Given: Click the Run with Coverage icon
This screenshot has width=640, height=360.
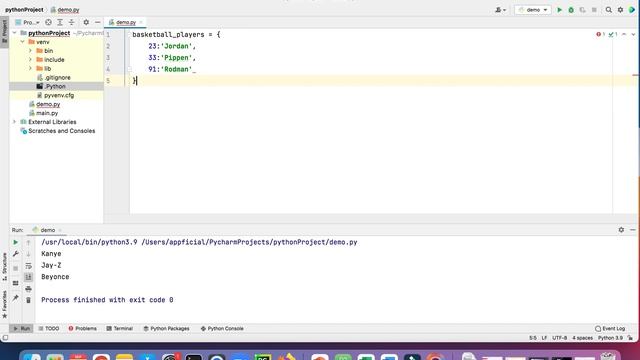Looking at the screenshot, I should pyautogui.click(x=582, y=10).
